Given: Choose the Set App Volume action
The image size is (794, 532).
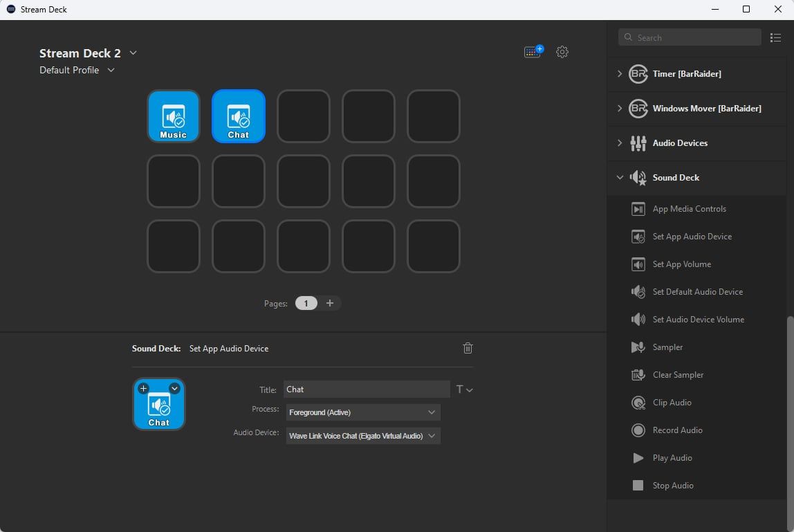Looking at the screenshot, I should 681,264.
